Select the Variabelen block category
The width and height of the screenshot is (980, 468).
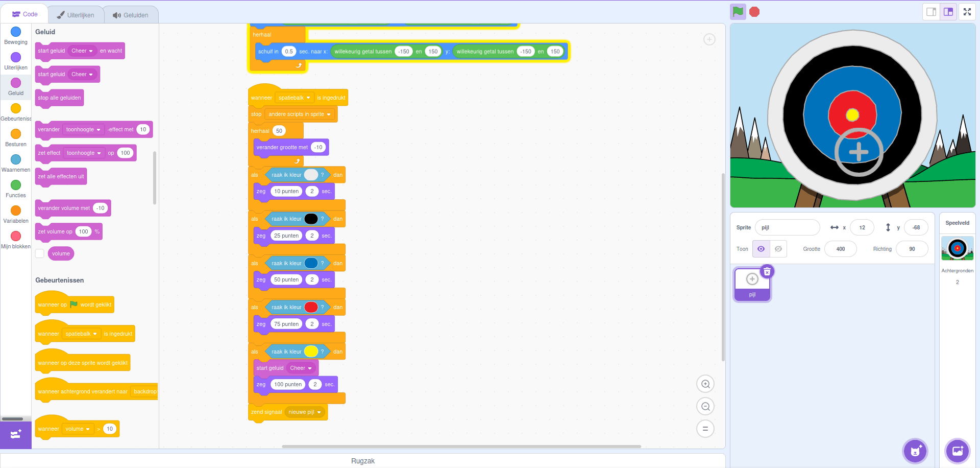[x=16, y=215]
